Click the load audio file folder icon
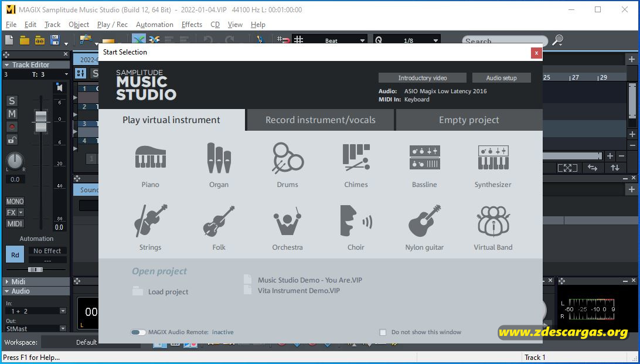The width and height of the screenshot is (640, 364). click(x=40, y=40)
